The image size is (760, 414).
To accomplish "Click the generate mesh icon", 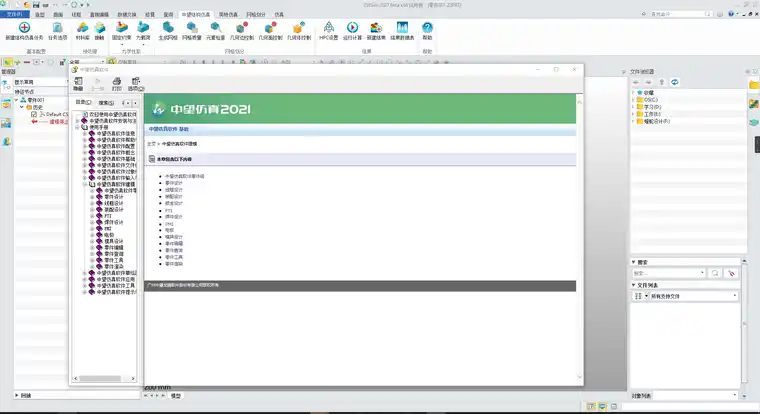I will [x=168, y=30].
